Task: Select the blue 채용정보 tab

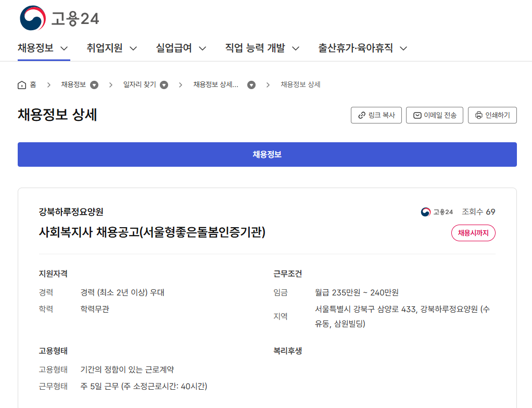Action: coord(267,154)
